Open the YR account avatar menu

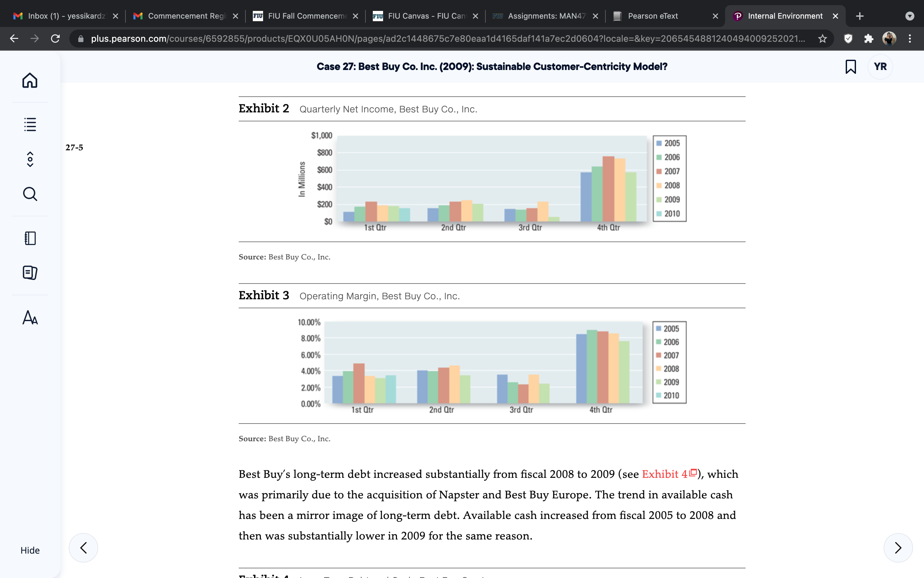tap(880, 66)
